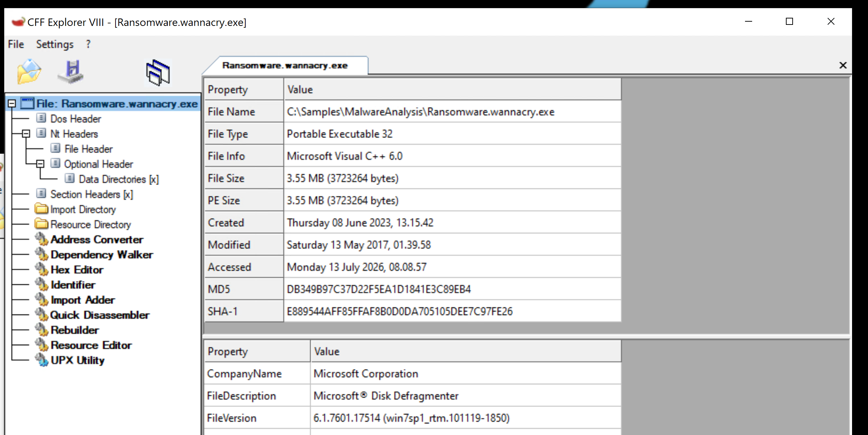The height and width of the screenshot is (435, 868).
Task: Open the ? help menu
Action: pos(88,44)
